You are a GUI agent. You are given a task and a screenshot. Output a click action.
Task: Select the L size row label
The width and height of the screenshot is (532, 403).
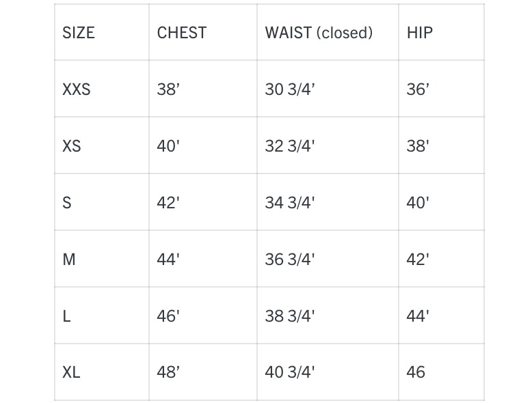66,316
